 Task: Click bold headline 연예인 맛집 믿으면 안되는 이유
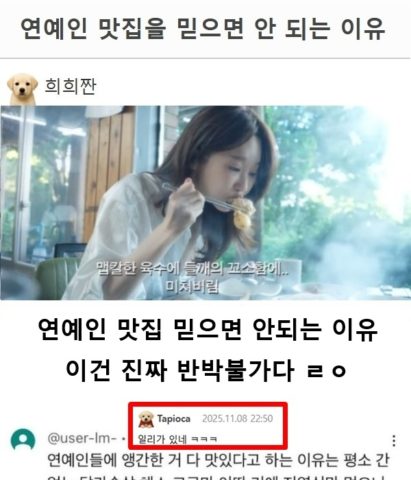click(208, 329)
